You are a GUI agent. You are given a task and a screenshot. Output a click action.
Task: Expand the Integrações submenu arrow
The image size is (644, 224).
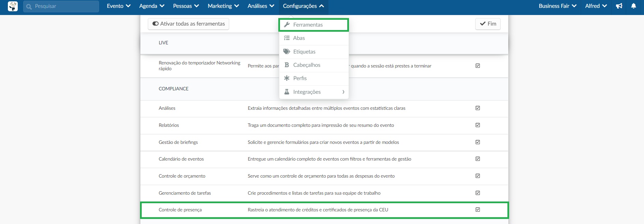click(x=343, y=92)
